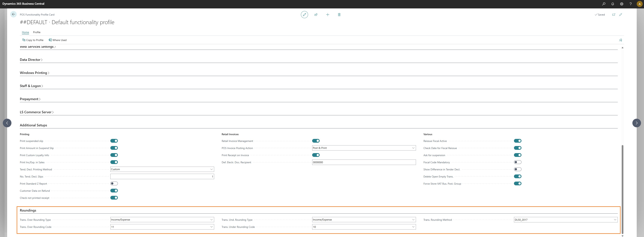
Task: Click the Def. Electr. Doc. Recipient field
Action: [x=364, y=162]
